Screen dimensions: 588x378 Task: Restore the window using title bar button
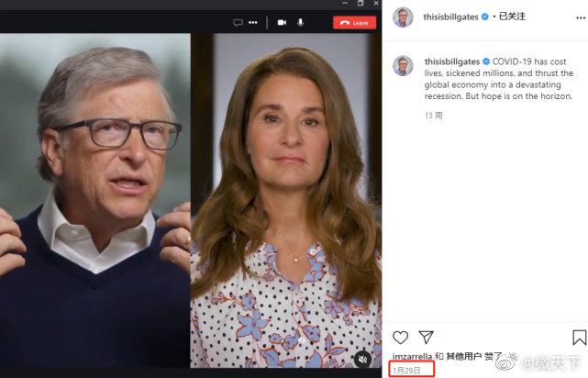coord(361,4)
